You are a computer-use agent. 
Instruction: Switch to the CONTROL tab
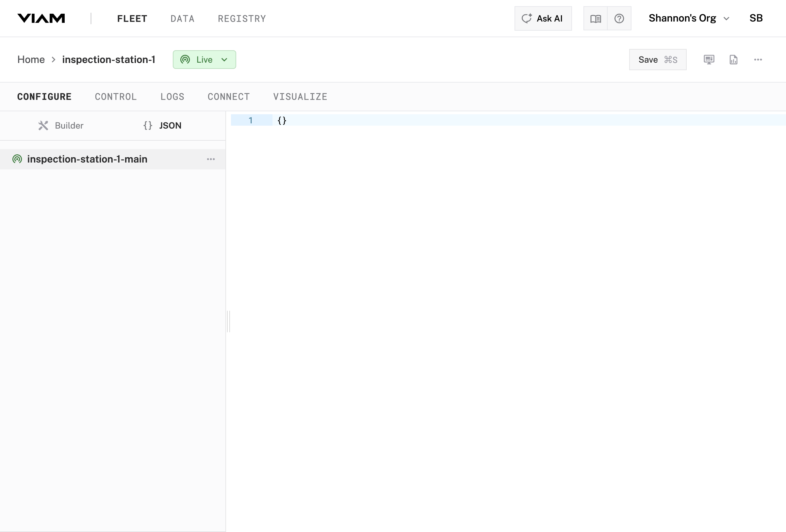116,97
